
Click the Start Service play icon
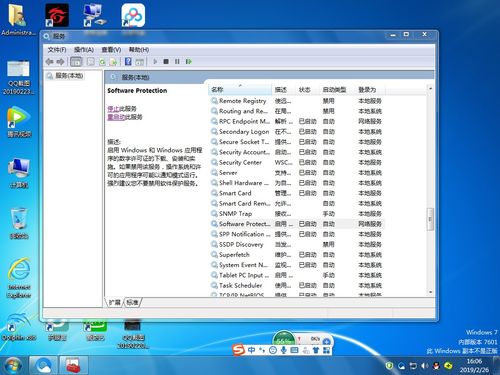[x=155, y=62]
